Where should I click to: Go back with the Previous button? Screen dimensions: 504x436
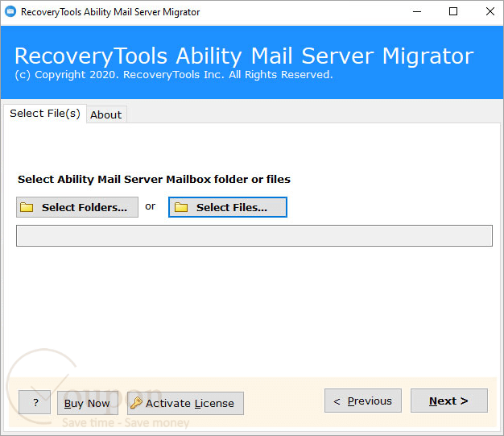(x=363, y=401)
